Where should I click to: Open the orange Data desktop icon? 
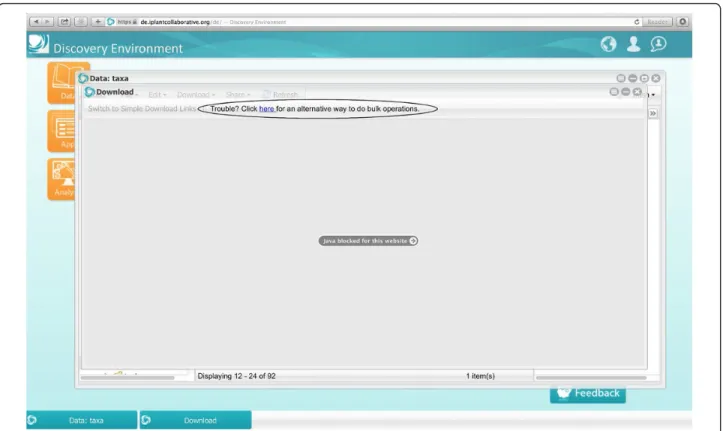coord(62,83)
